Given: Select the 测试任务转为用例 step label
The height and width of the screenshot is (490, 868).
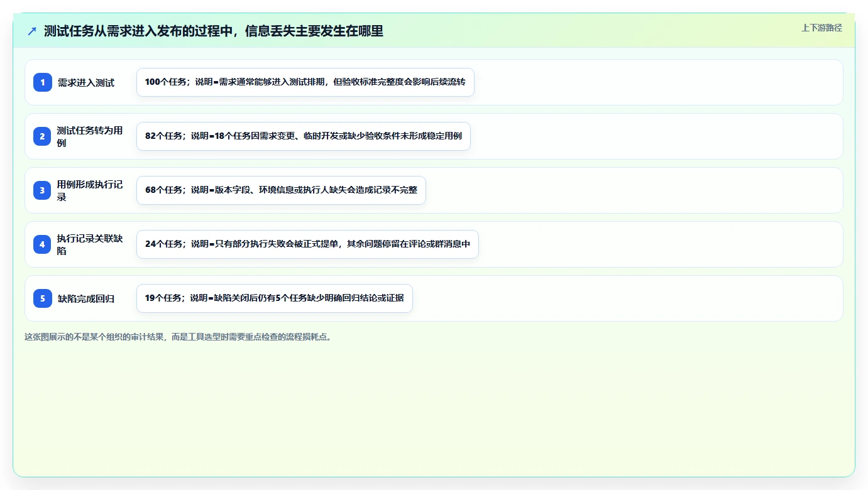Looking at the screenshot, I should 90,136.
